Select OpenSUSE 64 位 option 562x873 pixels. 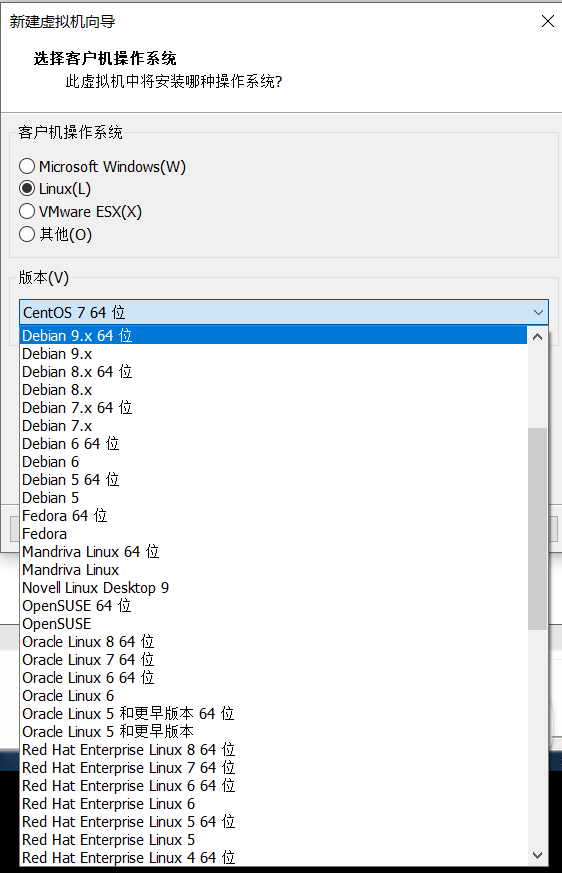pyautogui.click(x=273, y=606)
